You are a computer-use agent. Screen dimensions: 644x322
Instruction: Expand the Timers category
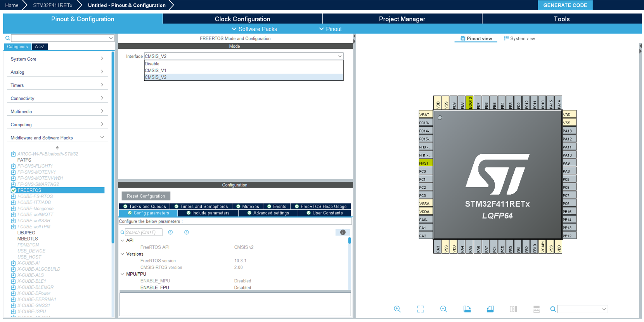coord(57,85)
